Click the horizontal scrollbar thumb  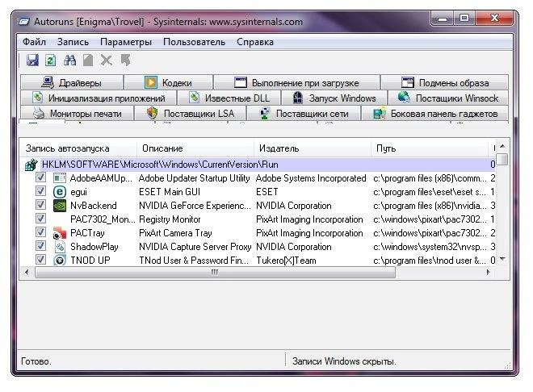(215, 272)
